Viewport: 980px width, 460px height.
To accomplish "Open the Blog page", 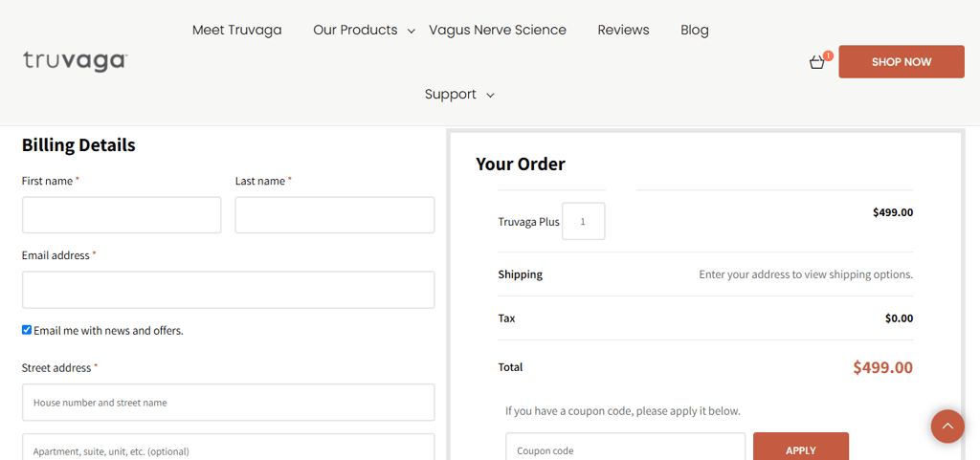I will point(695,30).
